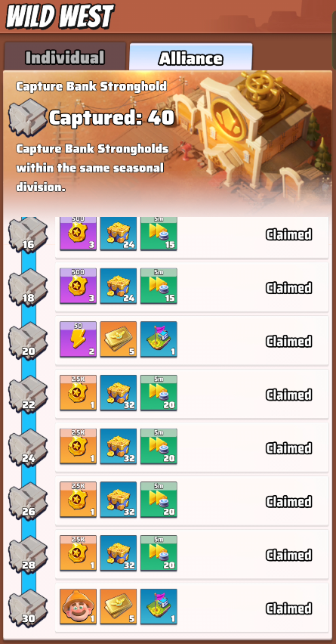Tap the building flag reward in tier 20
Viewport: 336px width, 644px height.
(x=159, y=339)
